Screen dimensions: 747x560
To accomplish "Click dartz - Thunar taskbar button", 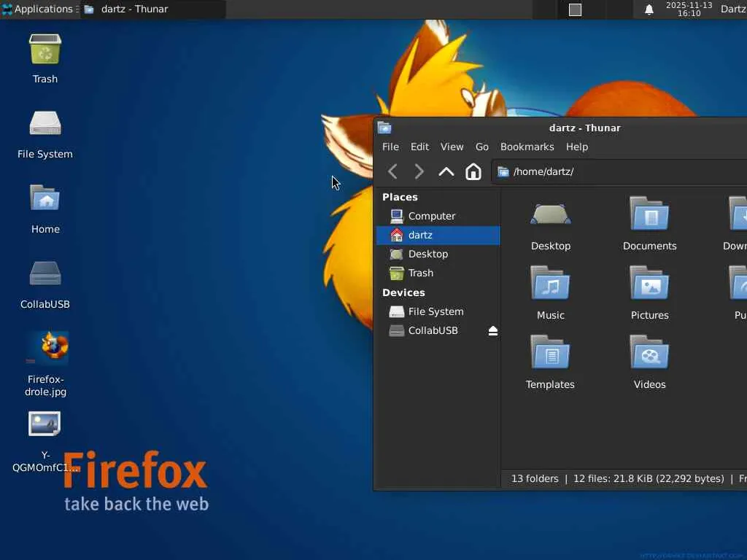I will pos(152,9).
